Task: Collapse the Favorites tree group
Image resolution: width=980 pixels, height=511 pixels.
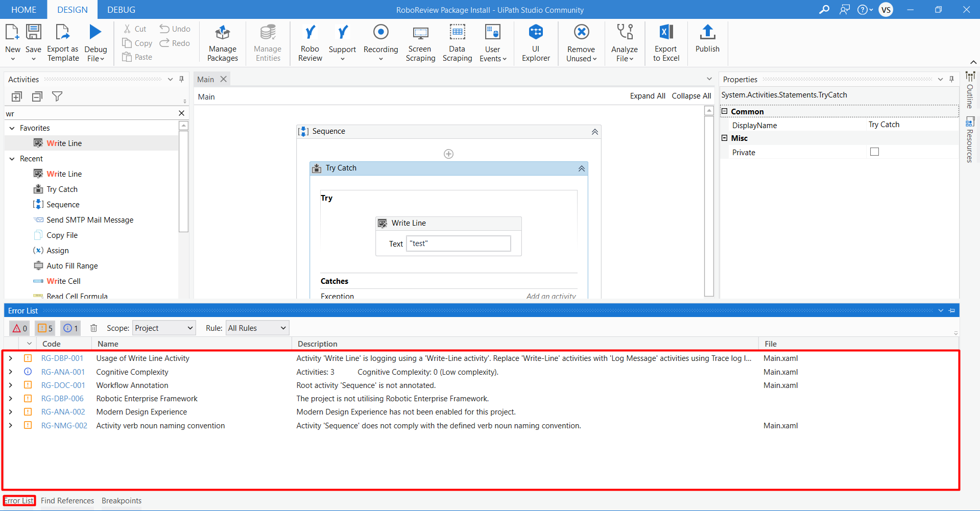Action: [x=12, y=128]
